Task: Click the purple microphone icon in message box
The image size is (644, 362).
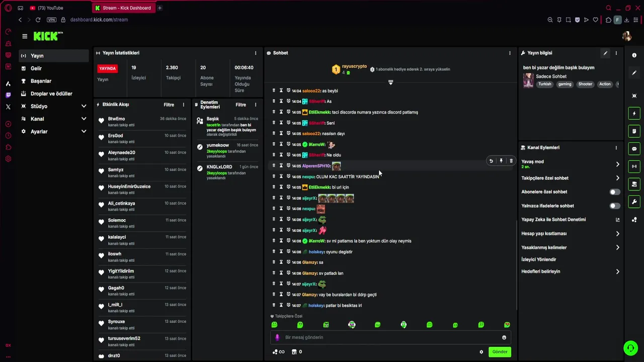Action: click(x=277, y=337)
